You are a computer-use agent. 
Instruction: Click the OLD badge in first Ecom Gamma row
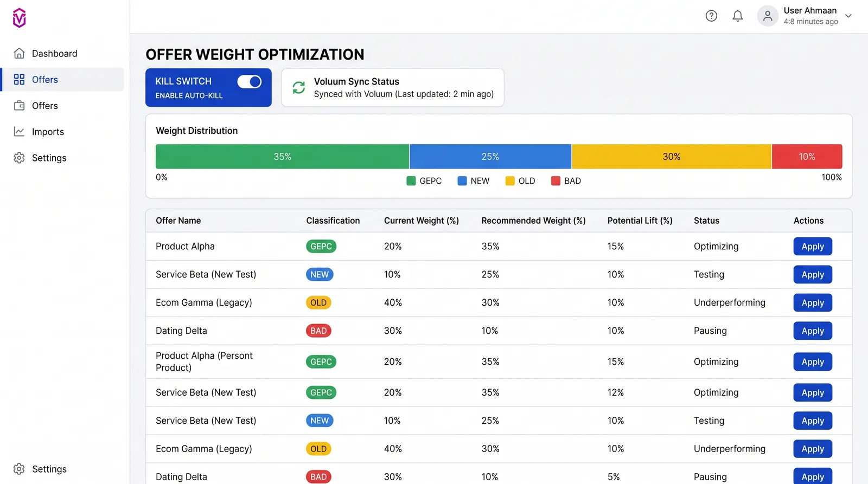(x=318, y=302)
